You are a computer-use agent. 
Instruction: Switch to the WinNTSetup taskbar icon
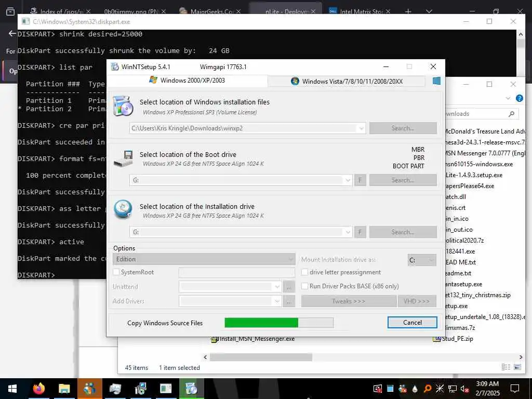191,389
